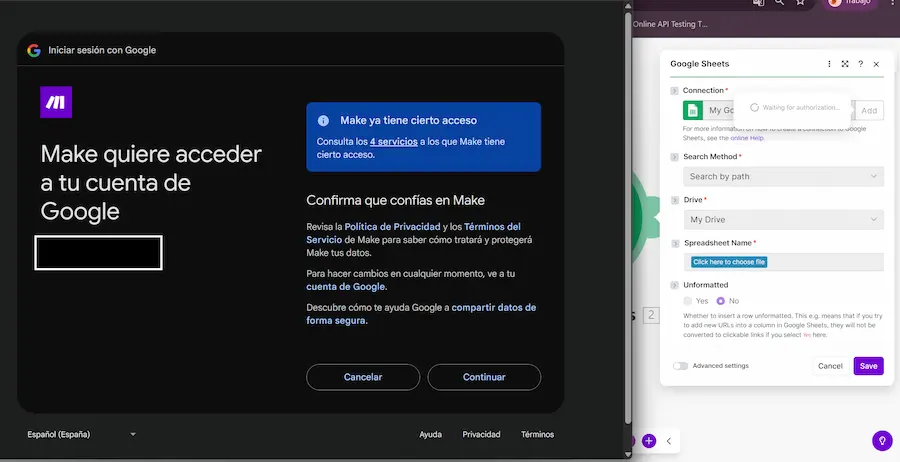Image resolution: width=900 pixels, height=462 pixels.
Task: Click 'Waiting for authorization...' message
Action: (801, 107)
